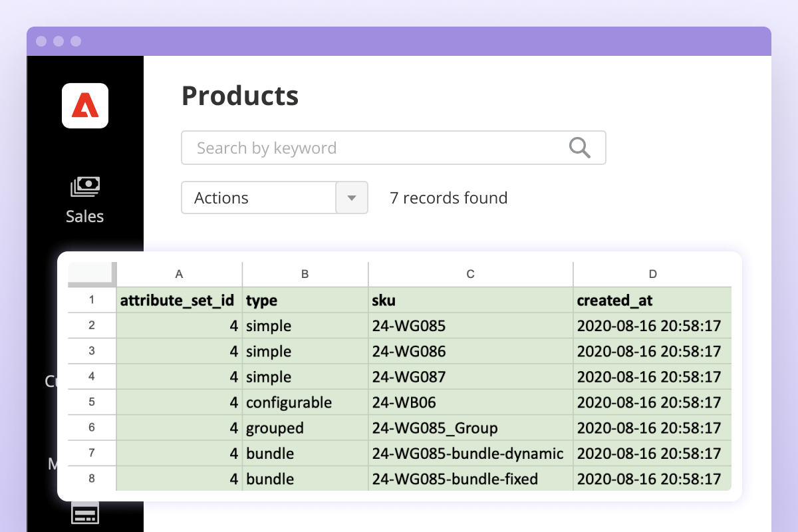Click the search magnifier icon
This screenshot has height=532, width=798.
tap(578, 147)
